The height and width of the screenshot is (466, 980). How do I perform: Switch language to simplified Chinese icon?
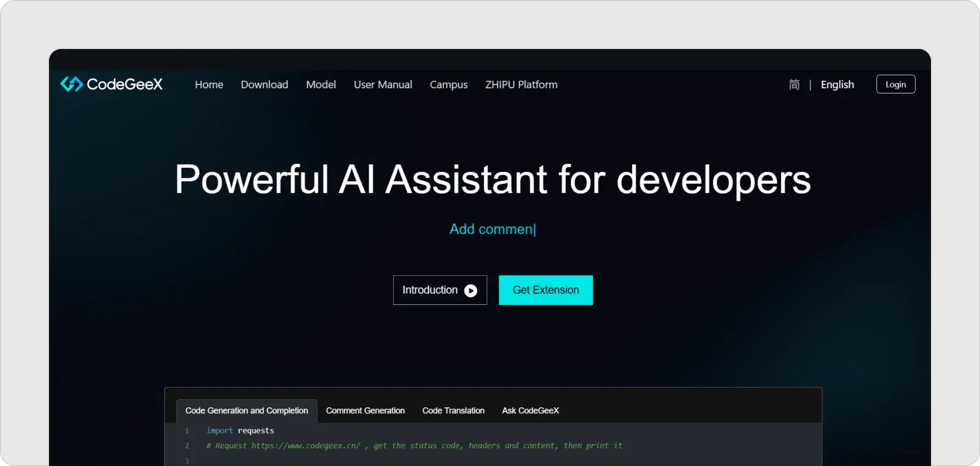[794, 85]
